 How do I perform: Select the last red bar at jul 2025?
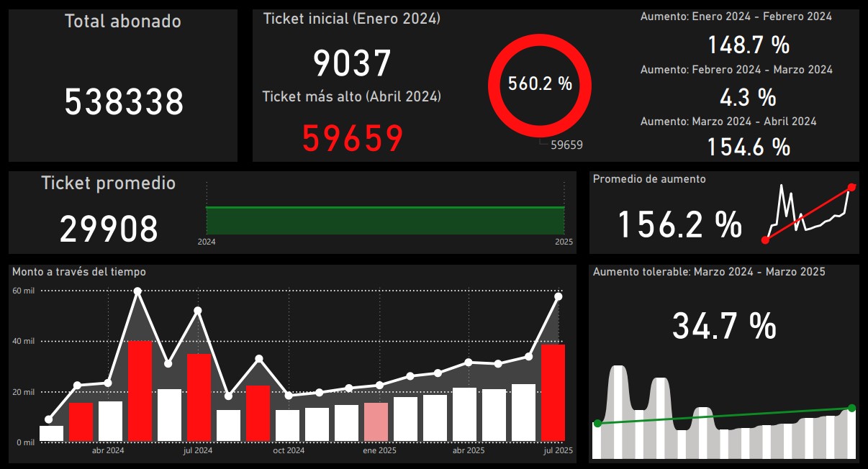coord(553,392)
